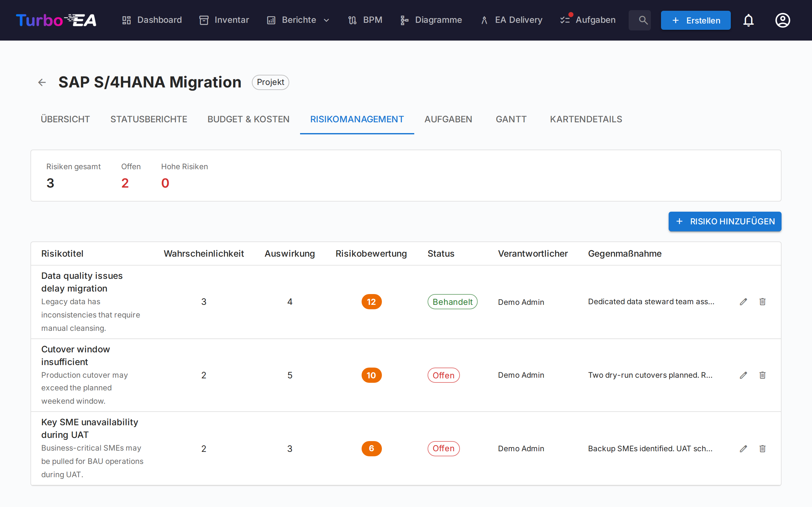Edit the Cutover window insufficient risk
Image resolution: width=812 pixels, height=507 pixels.
click(x=743, y=375)
